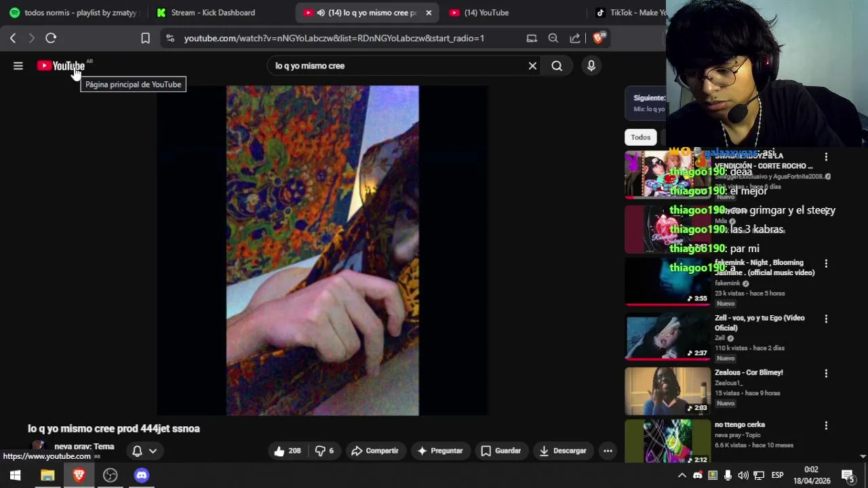Open network settings tray icon
This screenshot has height=488, width=868.
[x=759, y=475]
